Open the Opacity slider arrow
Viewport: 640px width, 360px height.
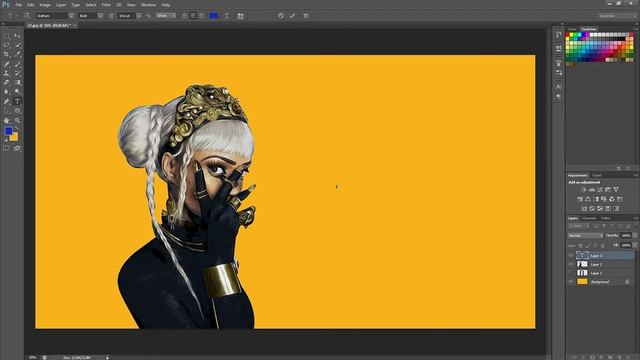pos(635,236)
